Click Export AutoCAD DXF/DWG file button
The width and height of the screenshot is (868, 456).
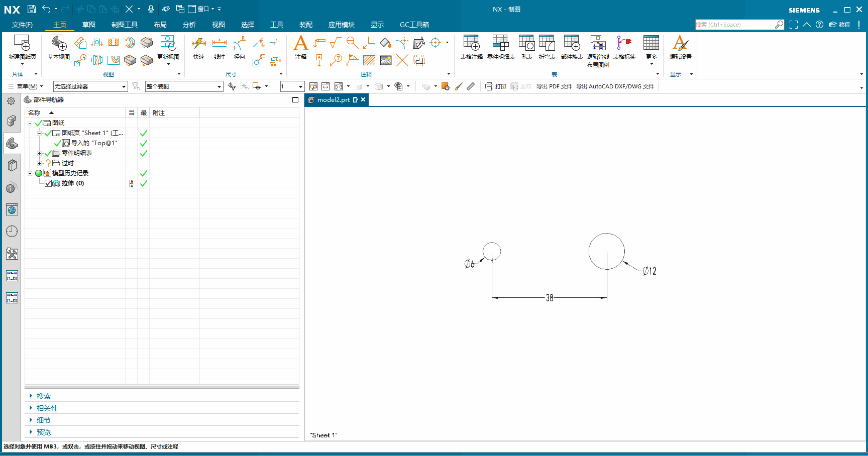click(615, 86)
